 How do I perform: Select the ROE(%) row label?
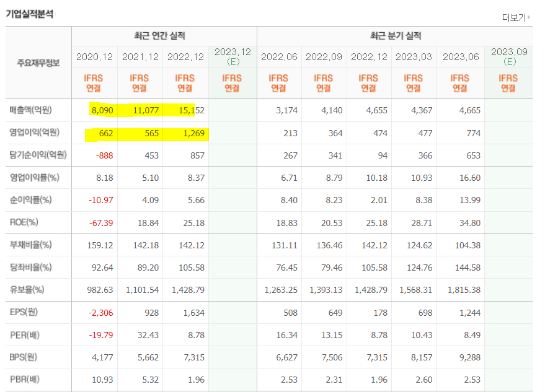[x=24, y=222]
